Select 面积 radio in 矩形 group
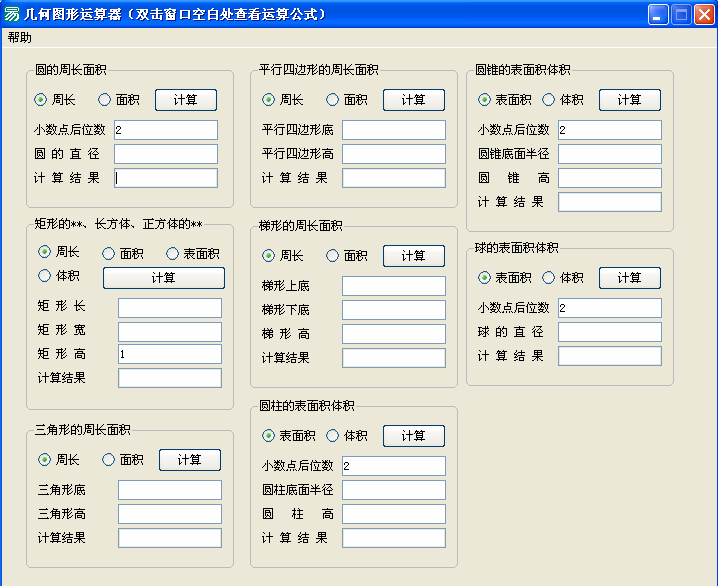Screen dimensions: 718x586 coord(109,254)
